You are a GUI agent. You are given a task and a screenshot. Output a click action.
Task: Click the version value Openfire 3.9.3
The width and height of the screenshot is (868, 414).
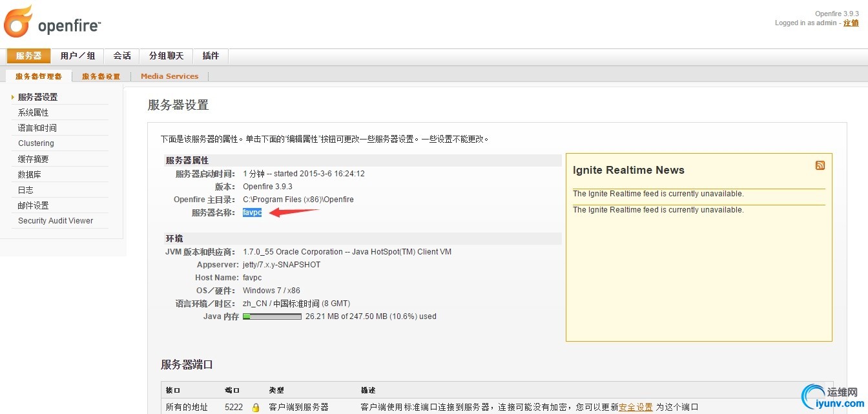267,187
